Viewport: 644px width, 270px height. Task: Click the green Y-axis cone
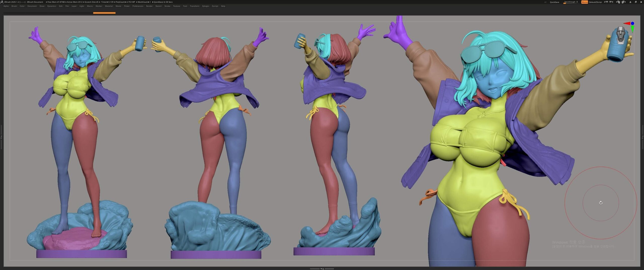point(632,29)
